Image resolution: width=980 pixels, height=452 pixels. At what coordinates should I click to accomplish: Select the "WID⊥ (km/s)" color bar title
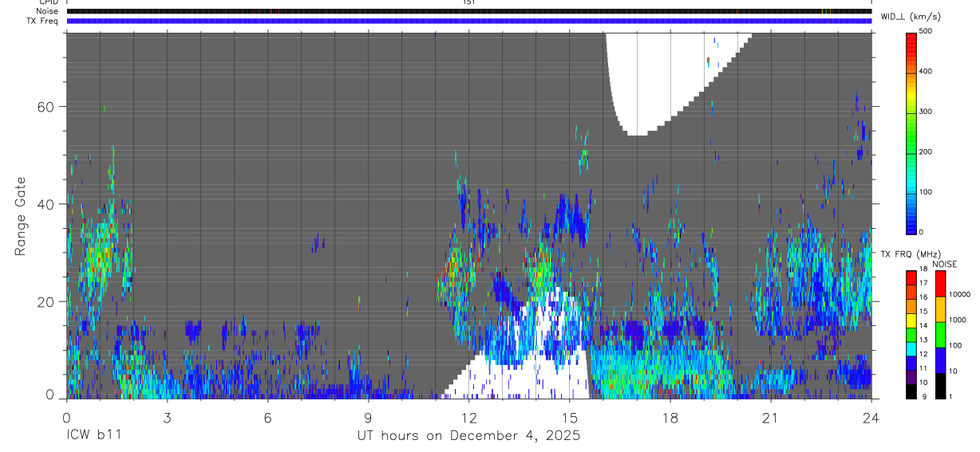(x=911, y=16)
